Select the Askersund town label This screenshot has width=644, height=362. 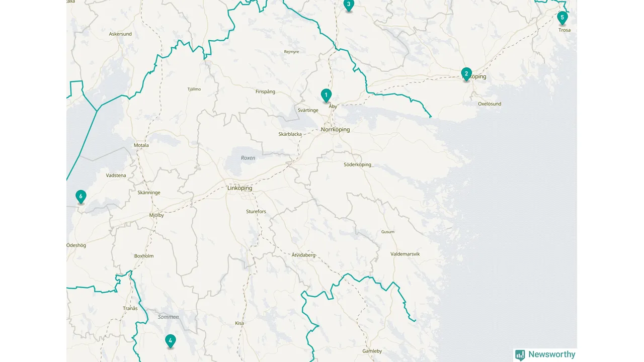[120, 34]
